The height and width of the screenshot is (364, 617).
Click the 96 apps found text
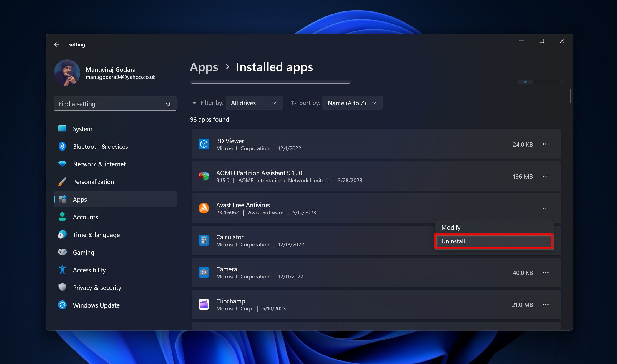point(209,120)
